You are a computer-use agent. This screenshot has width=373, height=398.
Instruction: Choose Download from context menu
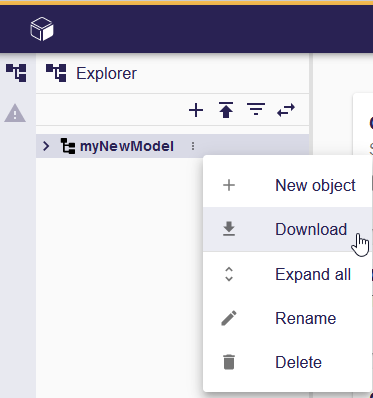287,229
